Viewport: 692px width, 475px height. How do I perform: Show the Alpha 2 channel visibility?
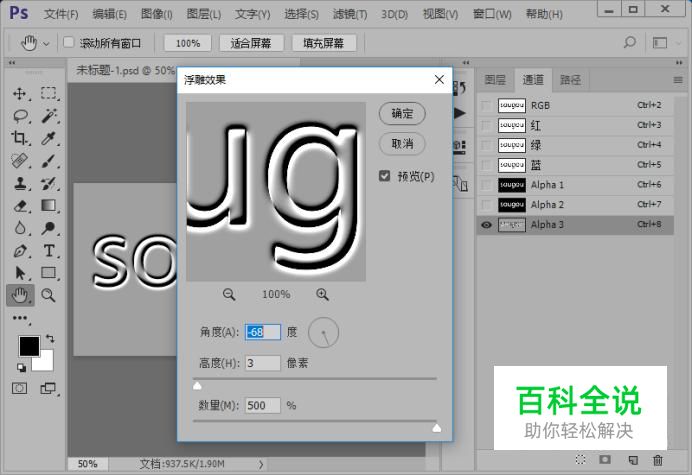tap(486, 205)
